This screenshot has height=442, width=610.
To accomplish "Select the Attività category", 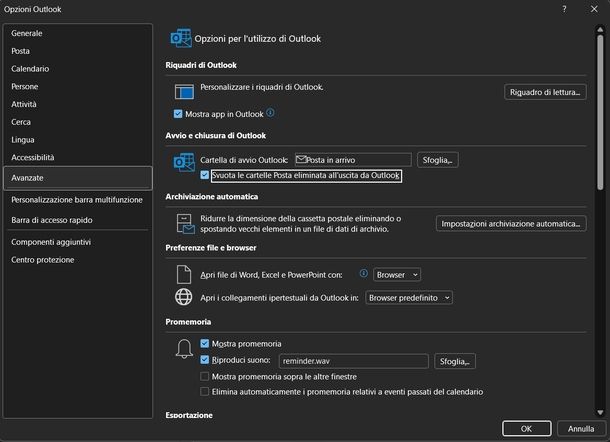I will (77, 104).
